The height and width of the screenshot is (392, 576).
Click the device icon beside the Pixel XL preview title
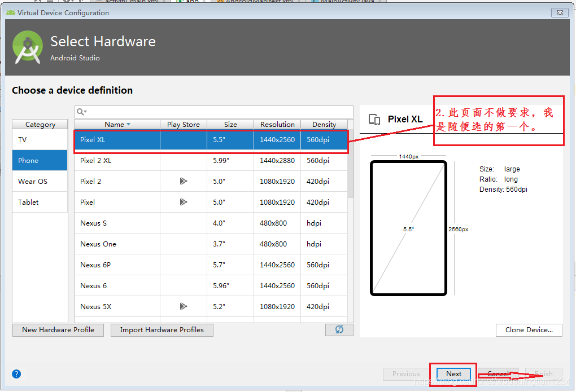[x=374, y=120]
